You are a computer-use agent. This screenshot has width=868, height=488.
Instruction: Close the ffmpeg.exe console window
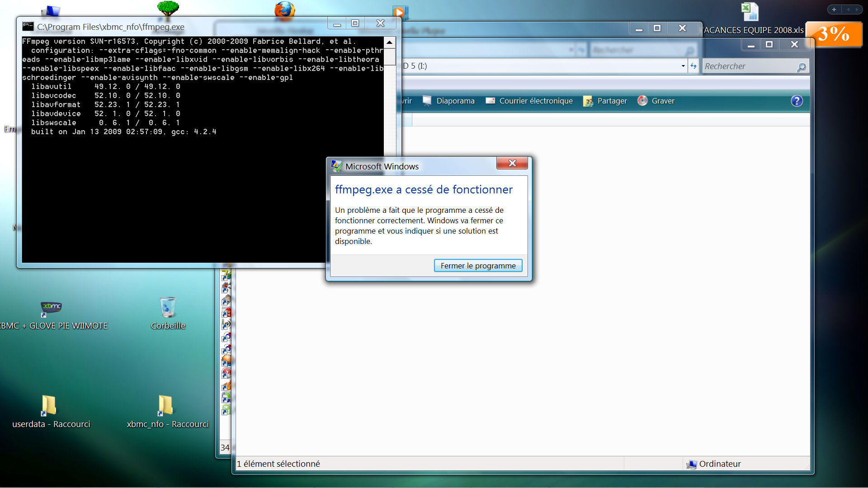tap(381, 23)
